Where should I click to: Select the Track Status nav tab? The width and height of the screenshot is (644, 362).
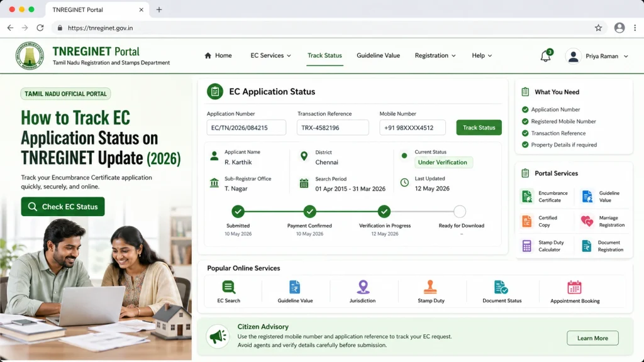[325, 55]
